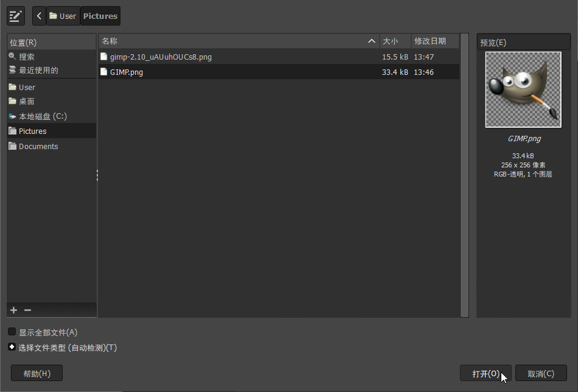Click file icon of gimp-2.10_uAUuhOUCs8.png
Screen dimensions: 578x392
coord(104,57)
